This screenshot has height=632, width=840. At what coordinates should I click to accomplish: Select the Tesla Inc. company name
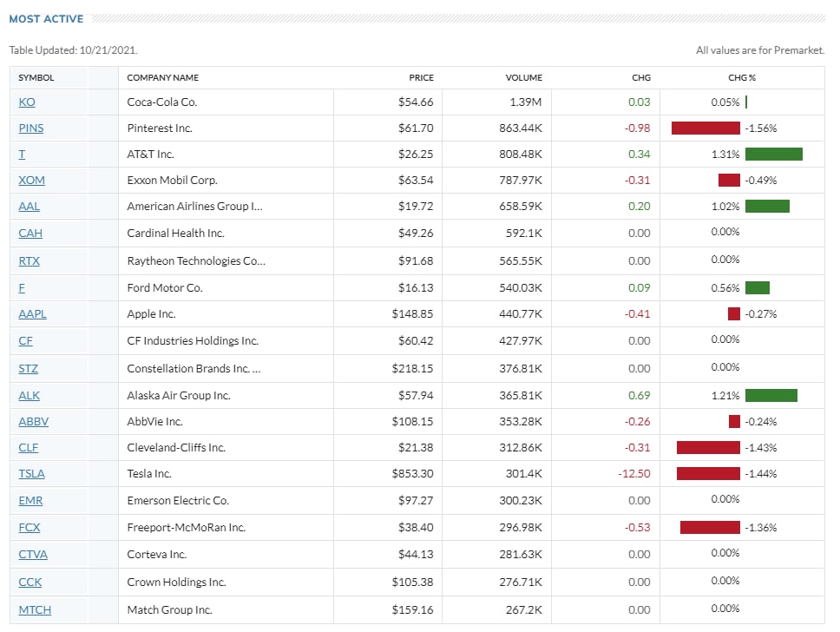[x=149, y=474]
